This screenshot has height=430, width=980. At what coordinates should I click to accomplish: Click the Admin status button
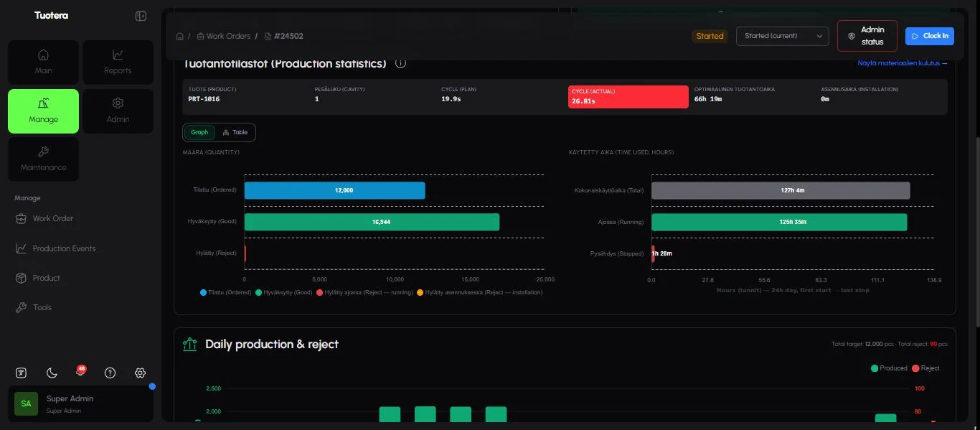[x=867, y=36]
